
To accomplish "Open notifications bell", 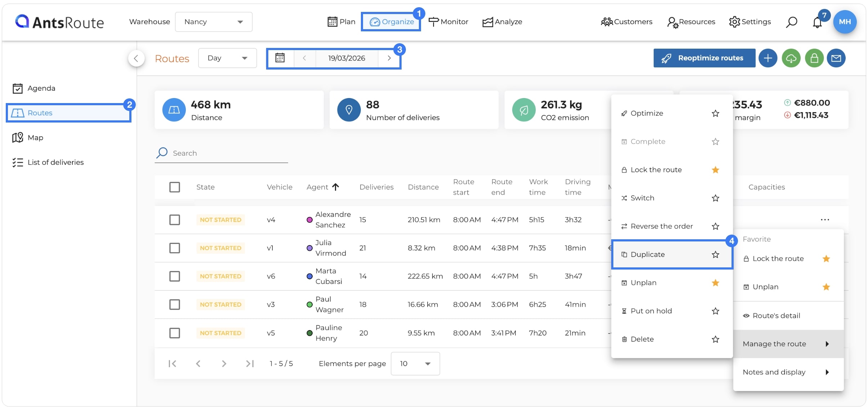I will (x=817, y=22).
